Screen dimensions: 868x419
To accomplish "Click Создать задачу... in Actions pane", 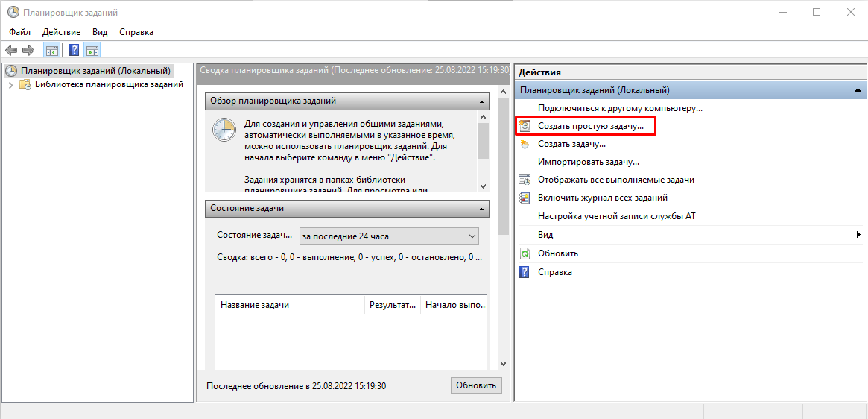I will click(x=571, y=144).
